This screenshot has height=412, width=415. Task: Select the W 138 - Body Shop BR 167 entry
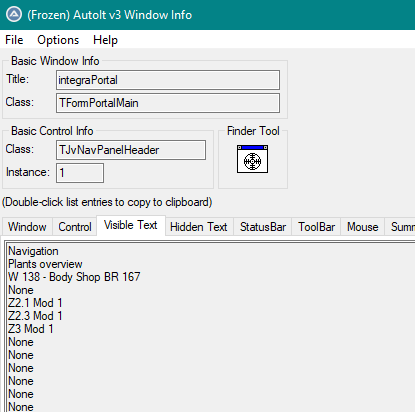74,277
